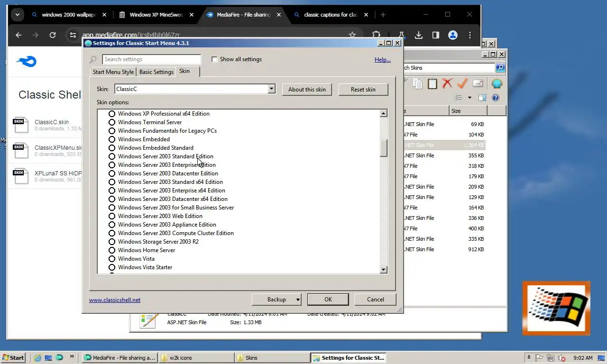Click the Classic Shell seashell icon in Skins toolbar
This screenshot has width=607, height=364.
click(x=497, y=84)
